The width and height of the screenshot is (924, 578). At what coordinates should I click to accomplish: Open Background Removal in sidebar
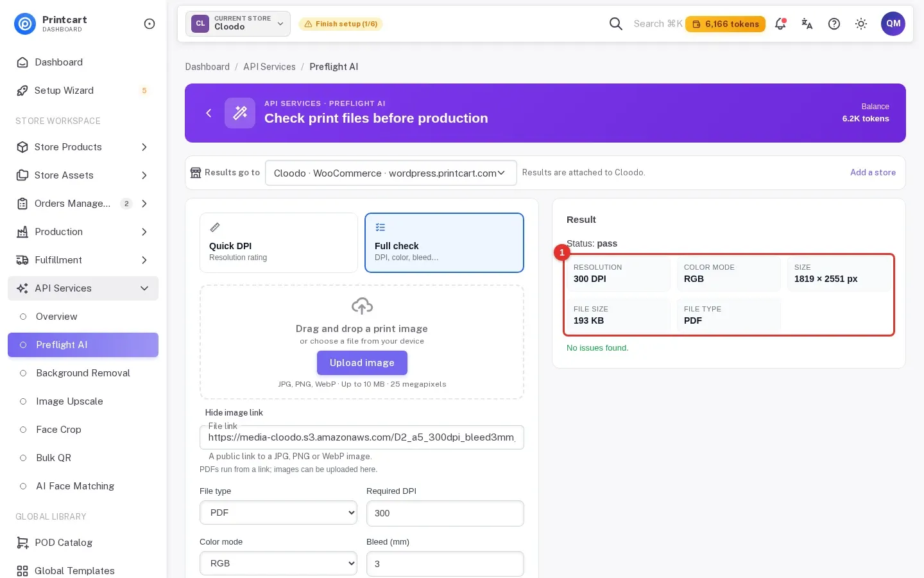point(83,373)
